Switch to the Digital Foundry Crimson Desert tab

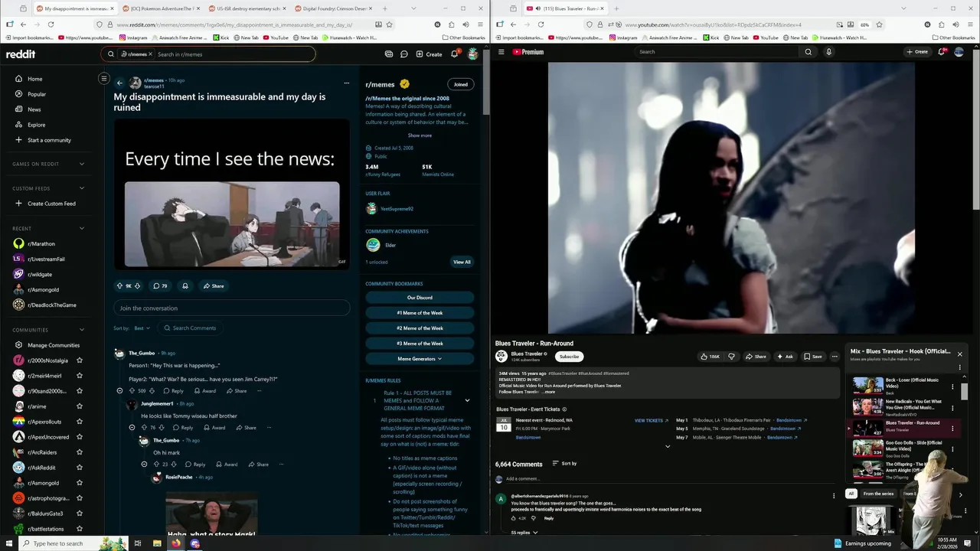332,8
